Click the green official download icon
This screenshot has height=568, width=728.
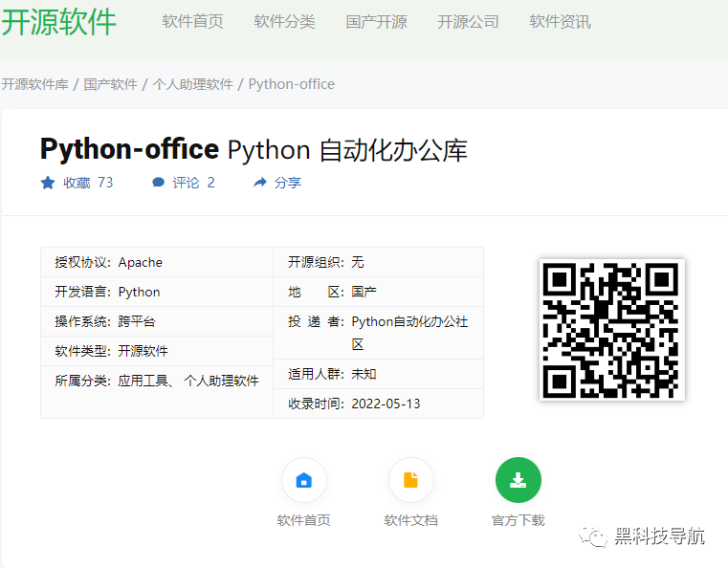518,480
